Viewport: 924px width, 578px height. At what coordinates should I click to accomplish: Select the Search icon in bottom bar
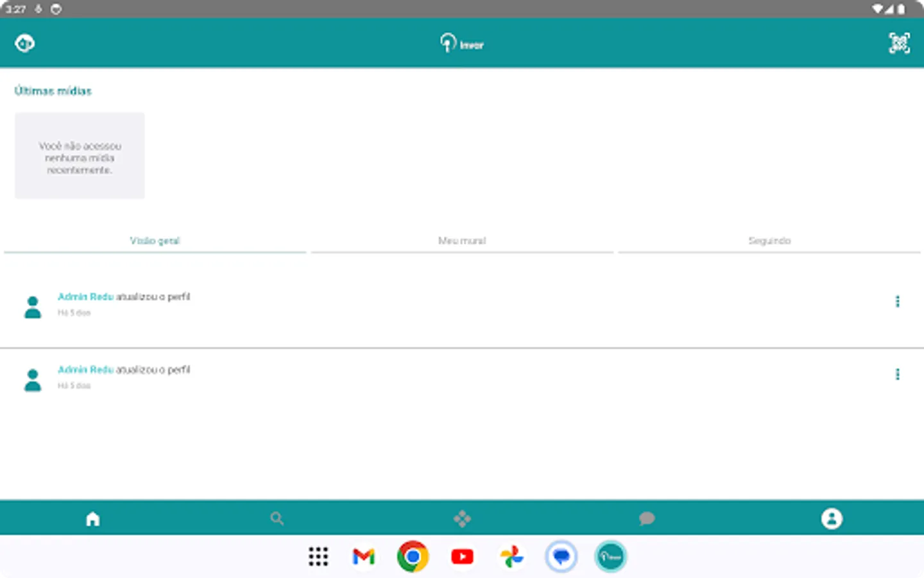pyautogui.click(x=277, y=518)
